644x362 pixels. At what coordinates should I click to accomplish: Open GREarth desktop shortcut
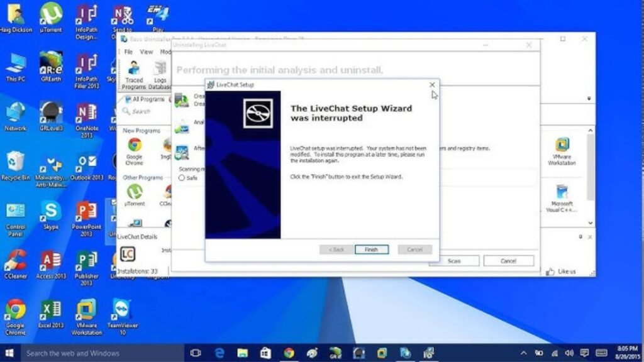pos(51,67)
